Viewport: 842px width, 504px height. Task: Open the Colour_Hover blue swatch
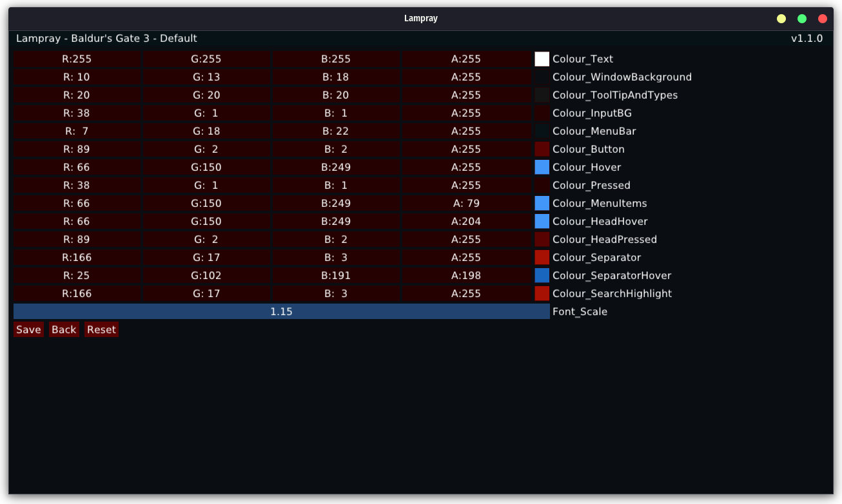542,167
